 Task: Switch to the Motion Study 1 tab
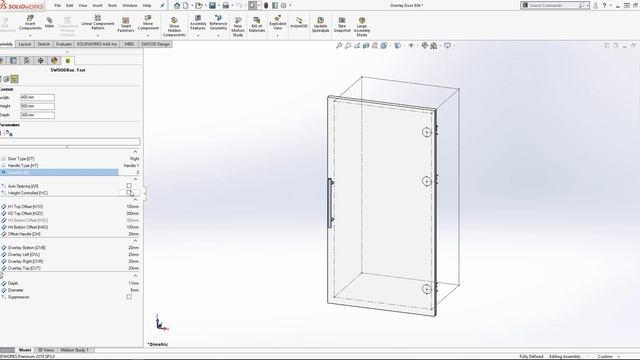click(74, 350)
